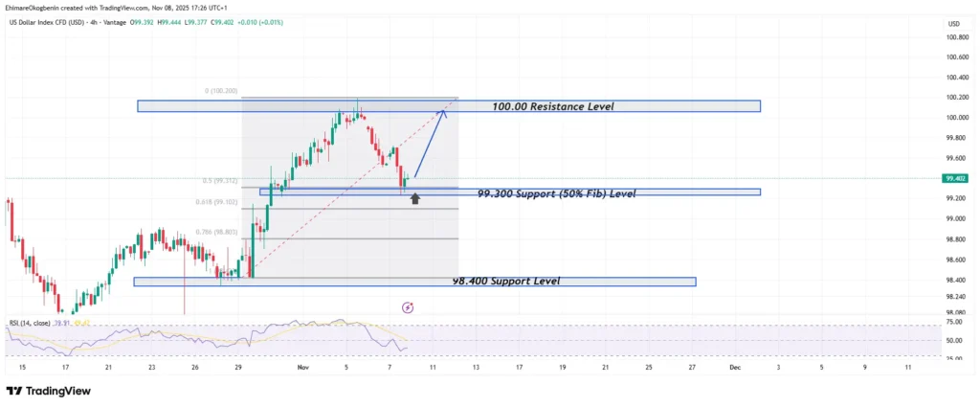Click the 100.600 price axis label
980x407 pixels.
tap(957, 57)
